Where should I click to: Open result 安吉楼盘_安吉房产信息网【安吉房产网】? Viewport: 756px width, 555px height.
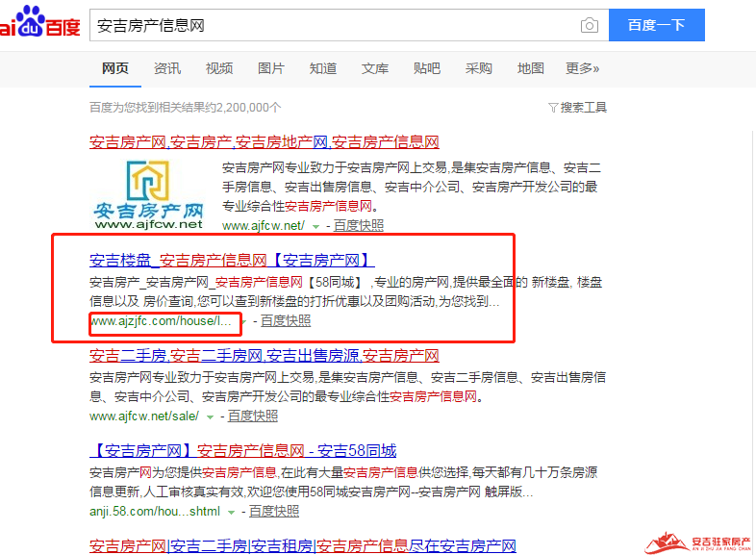[x=232, y=261]
